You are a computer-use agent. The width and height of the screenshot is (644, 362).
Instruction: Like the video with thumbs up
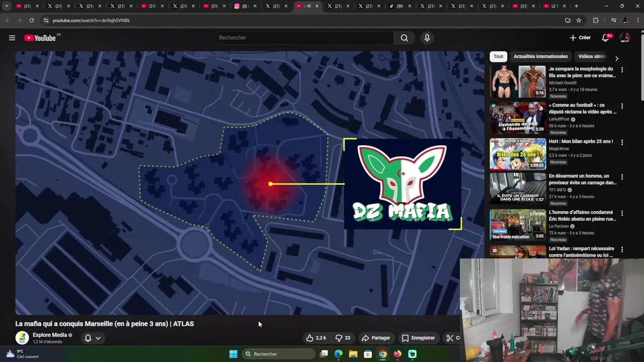point(316,338)
